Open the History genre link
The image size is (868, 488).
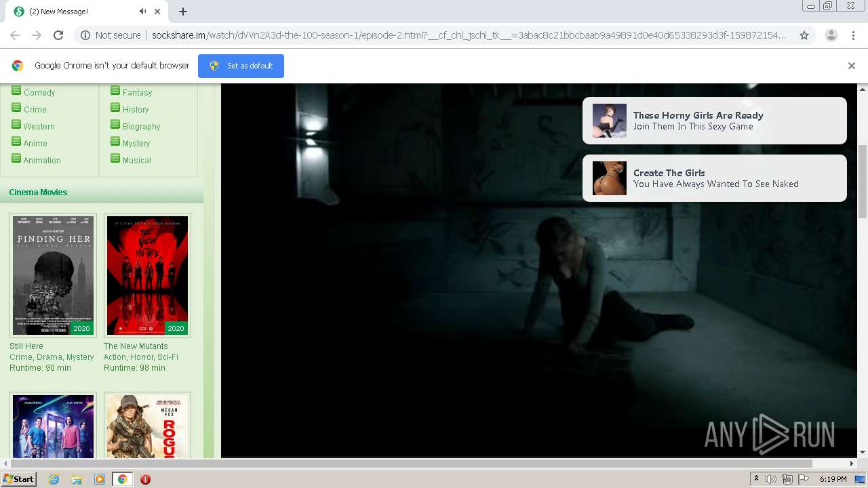[x=136, y=110]
